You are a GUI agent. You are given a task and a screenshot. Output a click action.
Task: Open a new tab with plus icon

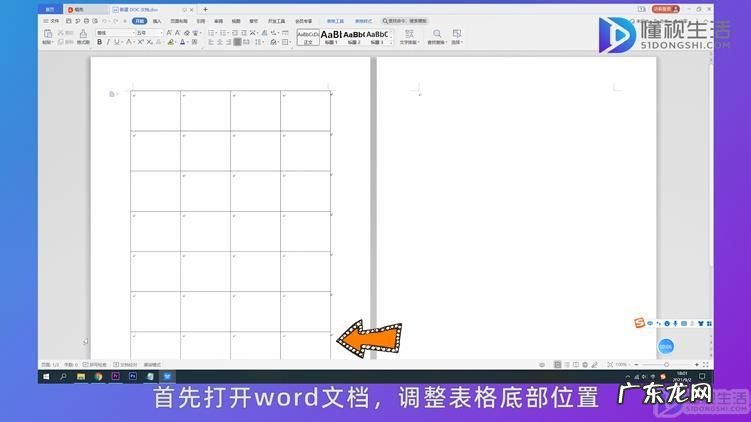[205, 10]
